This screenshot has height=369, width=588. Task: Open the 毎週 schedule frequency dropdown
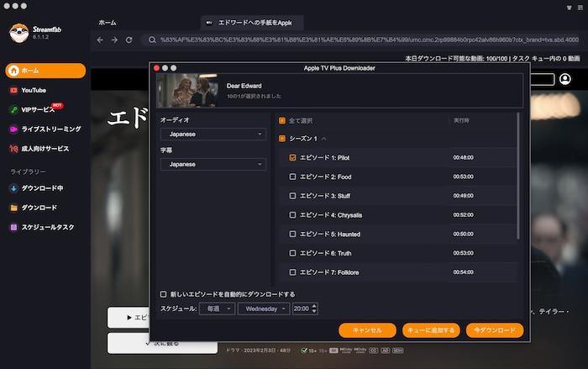pos(217,308)
